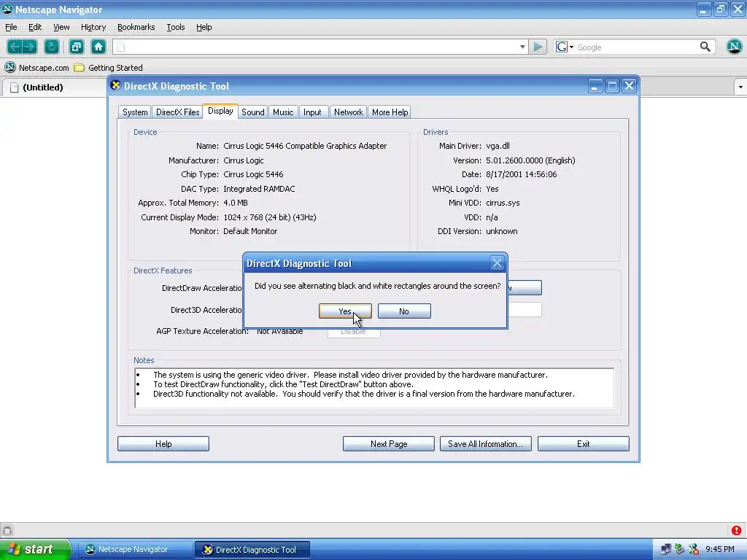Click the DirectX title bar icon

point(115,86)
